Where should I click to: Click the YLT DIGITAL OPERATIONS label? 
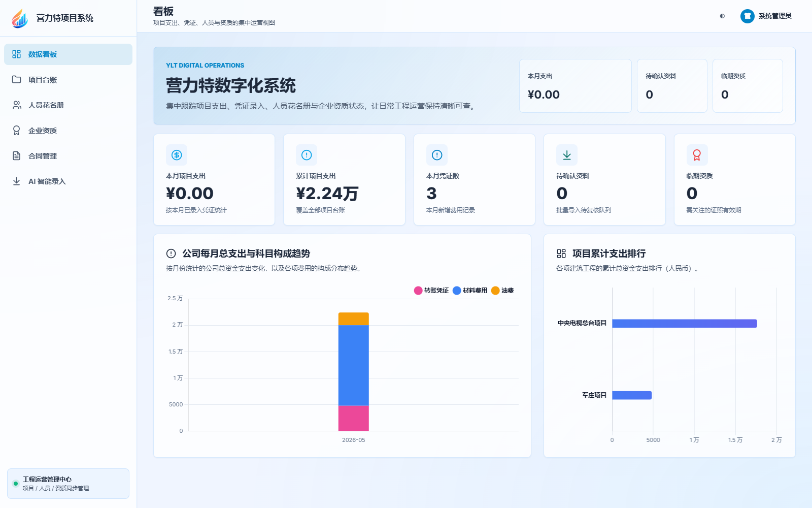205,66
